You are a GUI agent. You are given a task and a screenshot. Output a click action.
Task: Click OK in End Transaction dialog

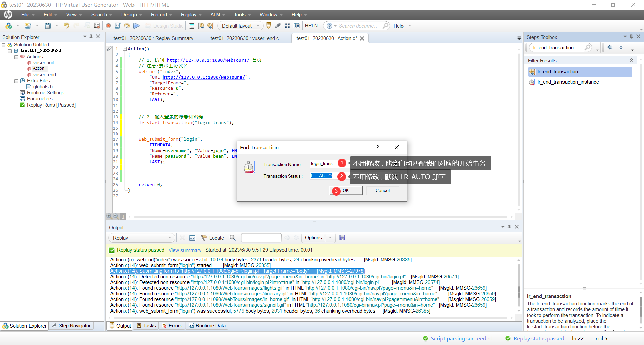pyautogui.click(x=346, y=190)
